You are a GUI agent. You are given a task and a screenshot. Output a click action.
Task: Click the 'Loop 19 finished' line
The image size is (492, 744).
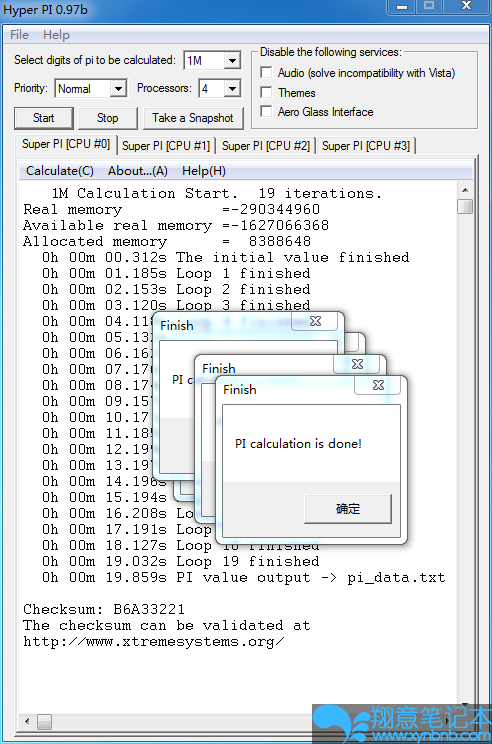181,561
